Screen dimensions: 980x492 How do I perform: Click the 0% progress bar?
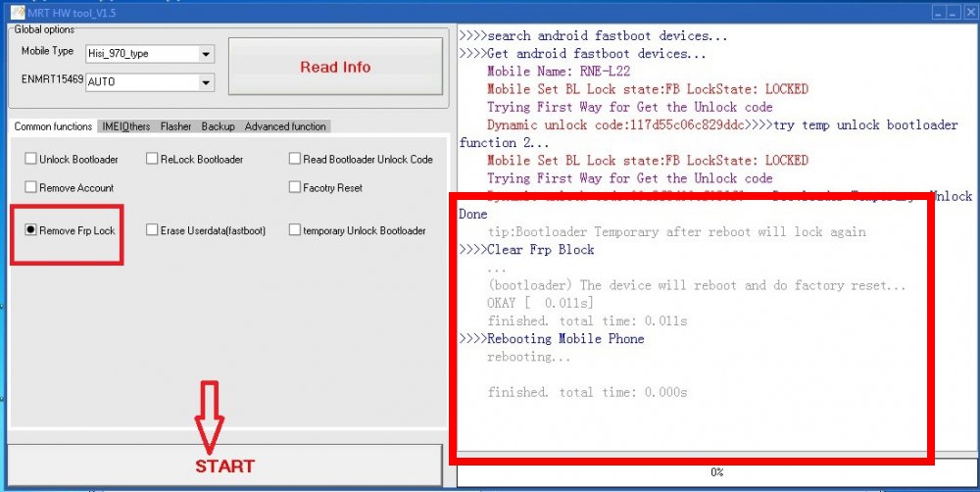click(x=717, y=472)
